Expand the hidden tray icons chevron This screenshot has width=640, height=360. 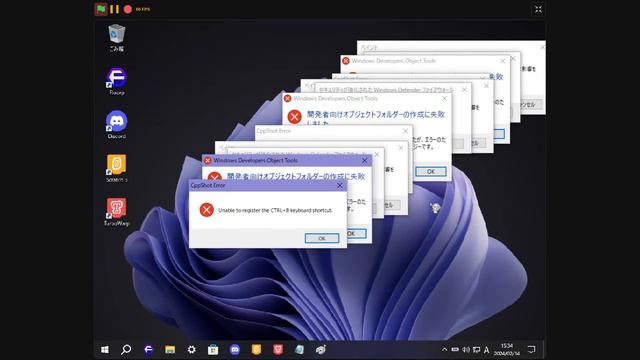coord(444,350)
